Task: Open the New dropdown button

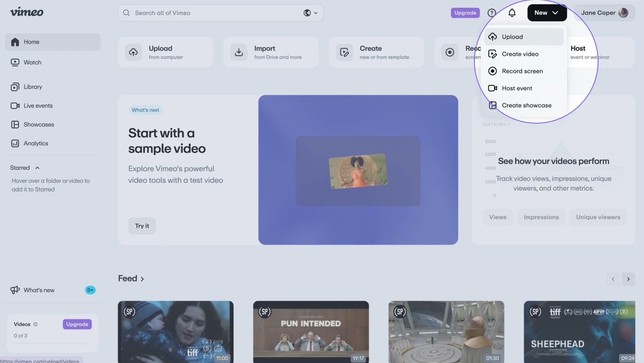Action: pos(547,13)
